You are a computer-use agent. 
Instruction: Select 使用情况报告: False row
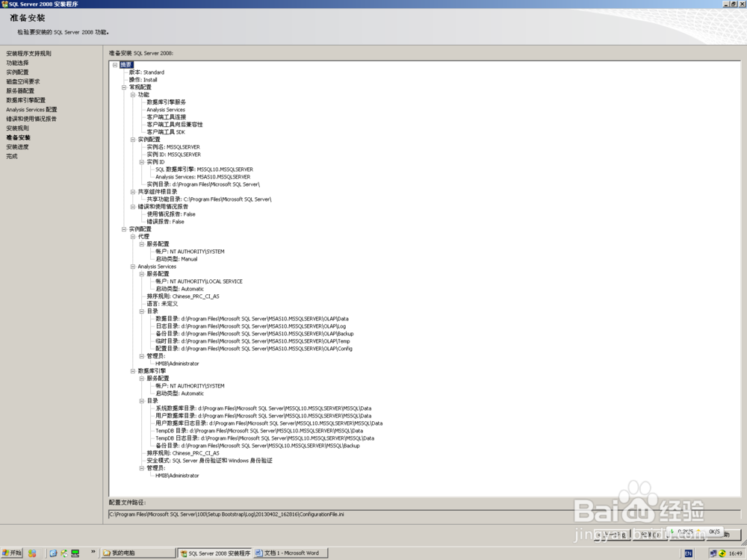tap(171, 214)
